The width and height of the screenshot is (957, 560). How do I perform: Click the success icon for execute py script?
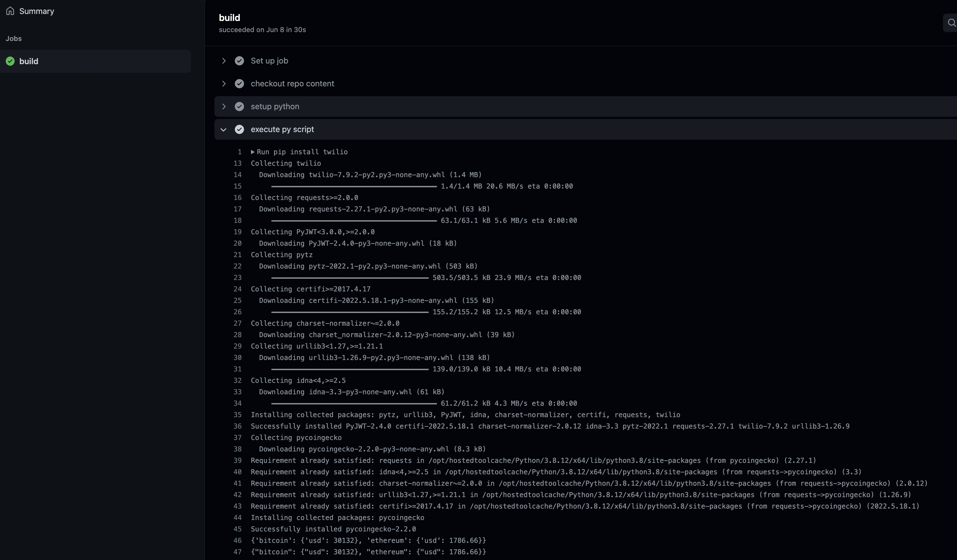tap(239, 130)
